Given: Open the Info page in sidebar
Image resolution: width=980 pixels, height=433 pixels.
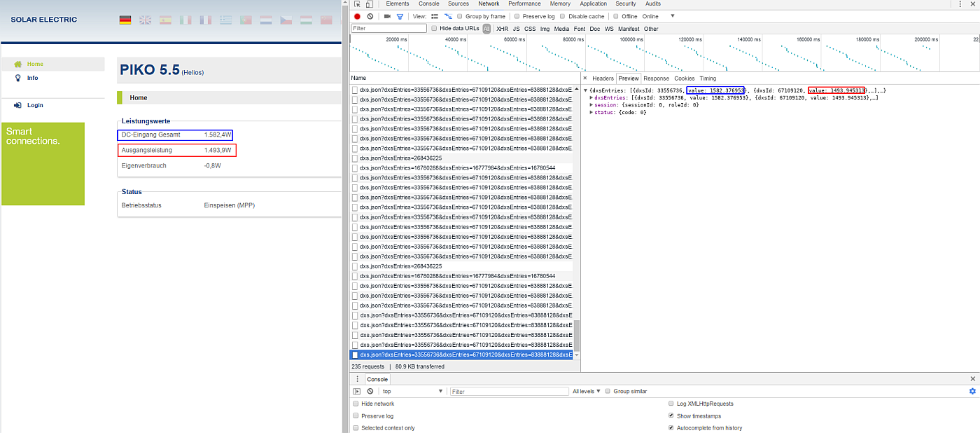Looking at the screenshot, I should pyautogui.click(x=32, y=78).
